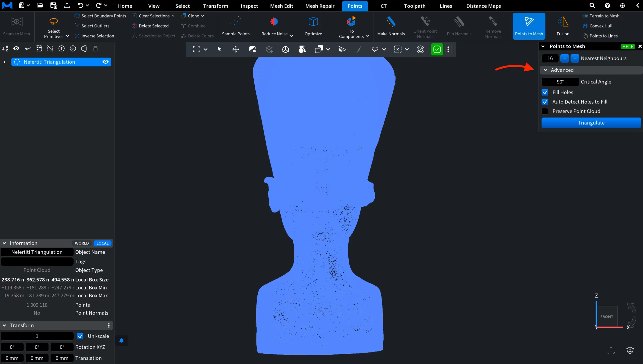This screenshot has height=364, width=643.
Task: Collapse the Transform panel
Action: [x=4, y=325]
